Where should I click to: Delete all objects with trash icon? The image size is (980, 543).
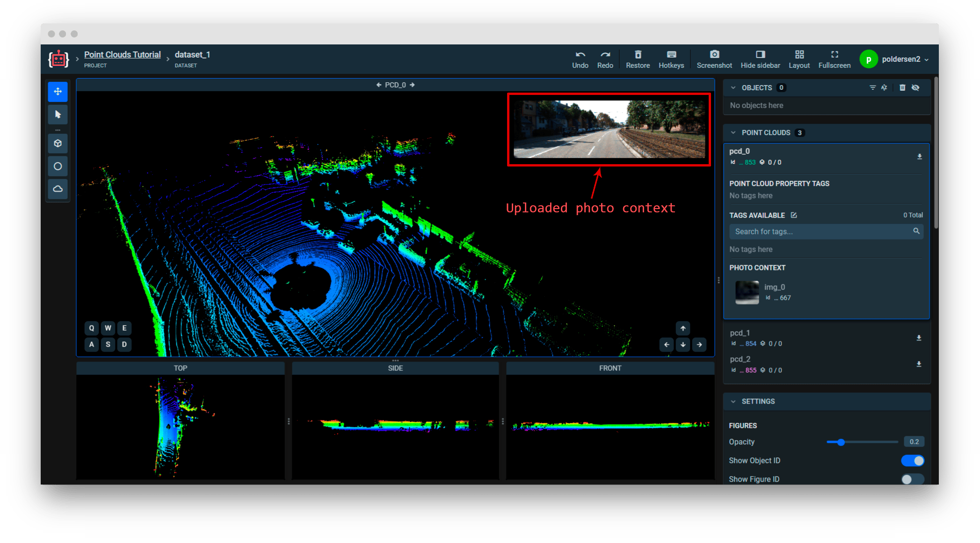902,88
